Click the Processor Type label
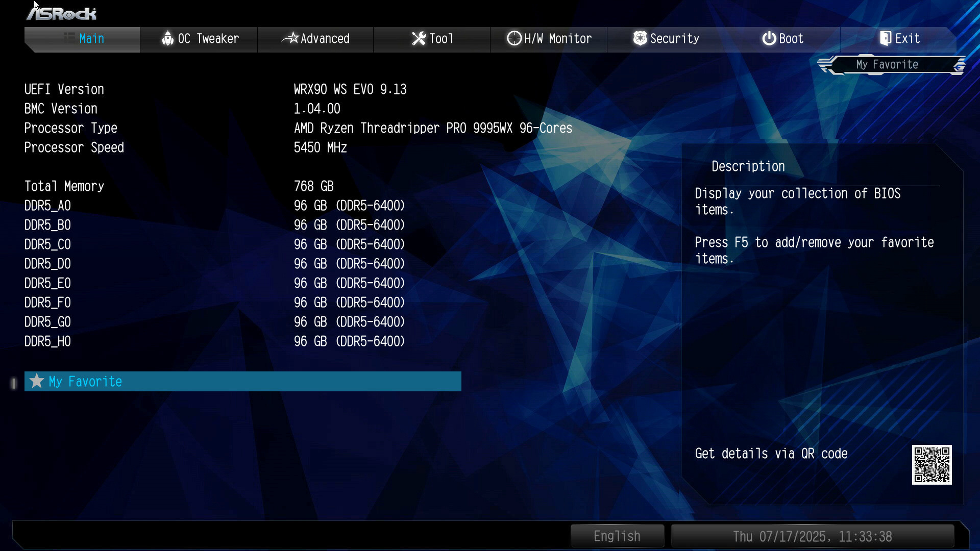Screen dimensions: 980x551 click(71, 128)
